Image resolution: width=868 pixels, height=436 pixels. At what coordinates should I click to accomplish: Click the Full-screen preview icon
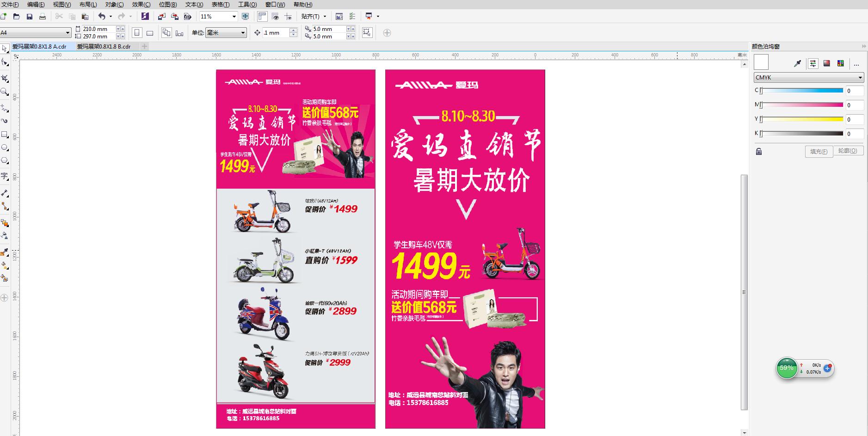point(245,16)
